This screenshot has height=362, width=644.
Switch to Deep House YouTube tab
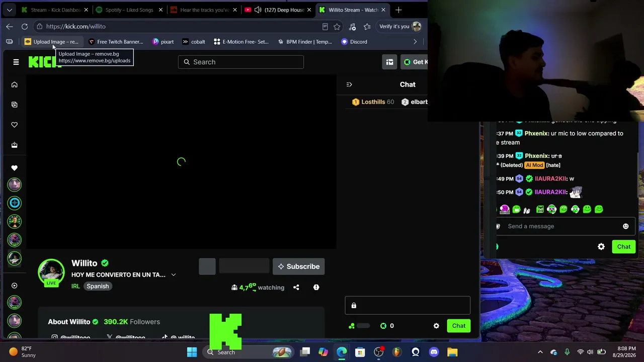coord(278,10)
